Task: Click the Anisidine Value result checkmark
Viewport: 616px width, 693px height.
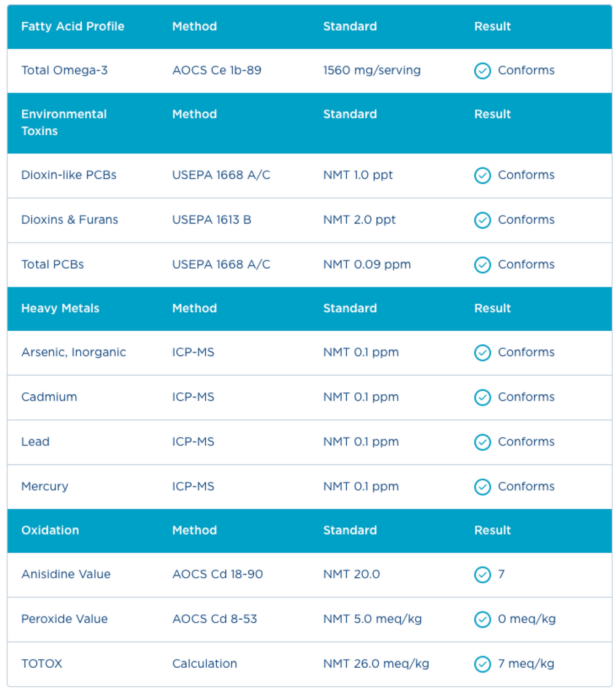Action: coord(482,575)
